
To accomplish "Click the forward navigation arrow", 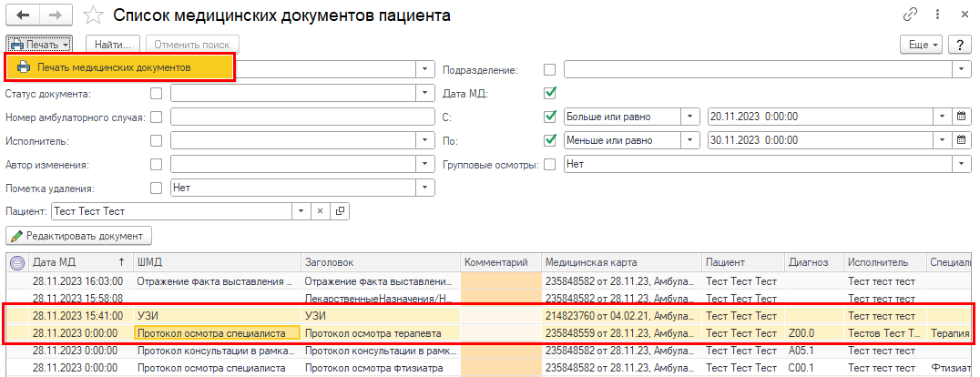I will (55, 15).
